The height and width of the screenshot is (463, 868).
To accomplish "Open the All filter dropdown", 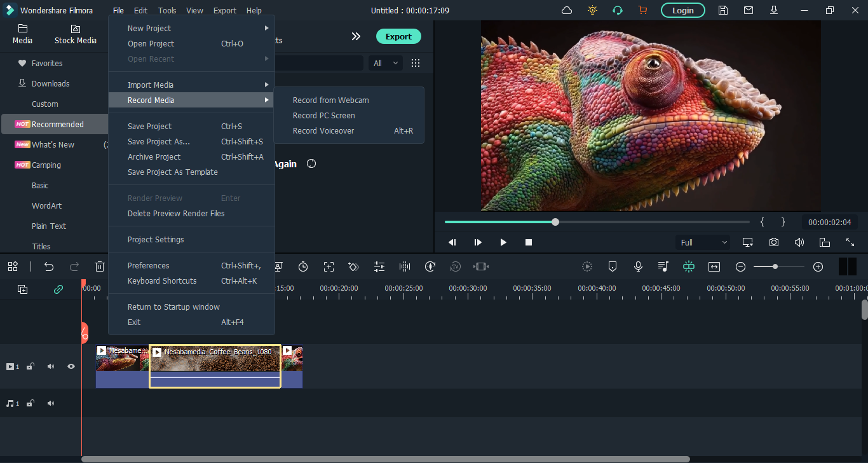I will coord(386,63).
